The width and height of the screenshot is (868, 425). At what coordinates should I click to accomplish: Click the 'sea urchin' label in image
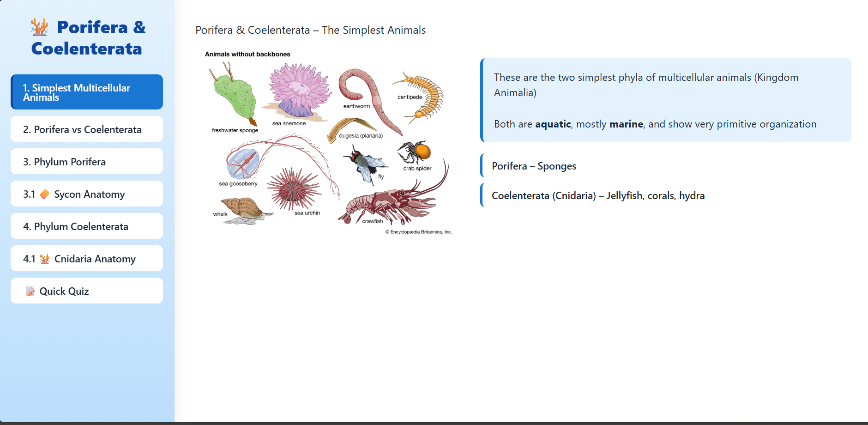(307, 213)
